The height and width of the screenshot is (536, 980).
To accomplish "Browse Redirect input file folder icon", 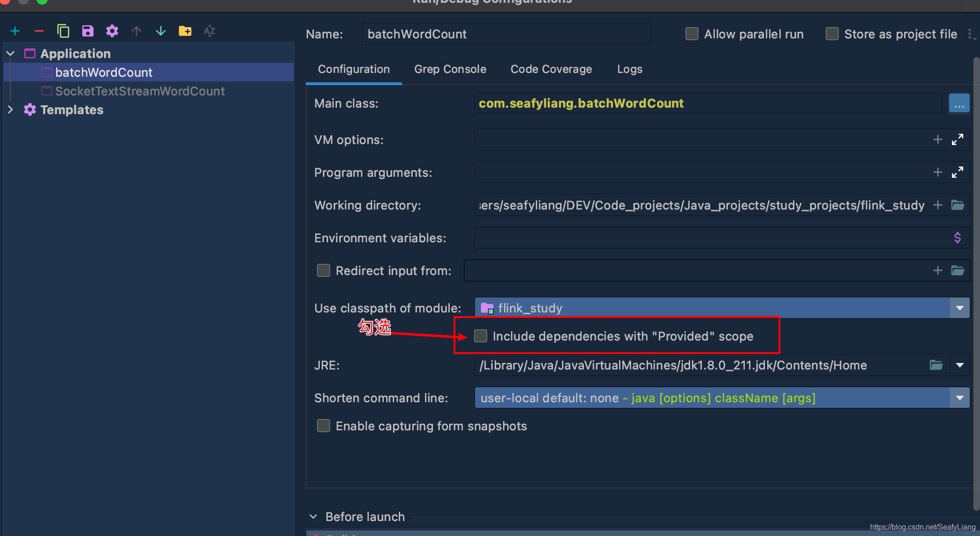I will (958, 270).
